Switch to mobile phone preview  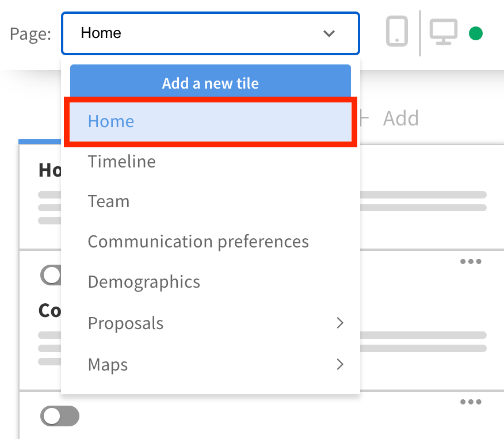(397, 31)
